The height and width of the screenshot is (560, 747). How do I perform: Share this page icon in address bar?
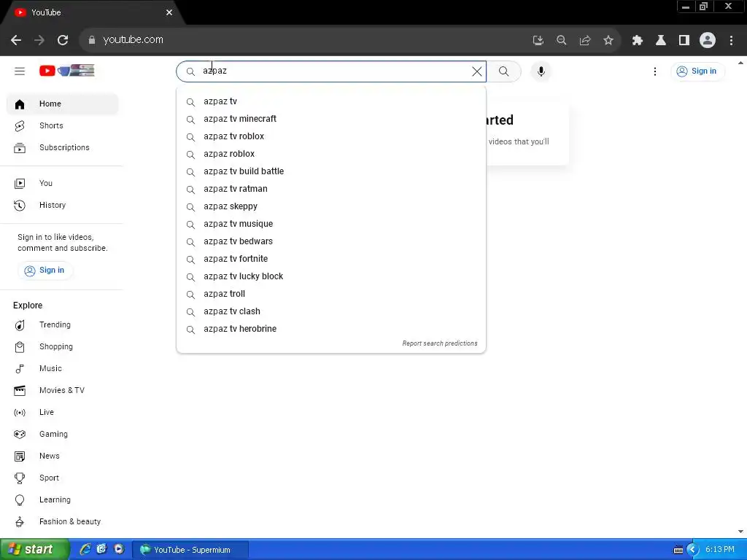pos(585,41)
